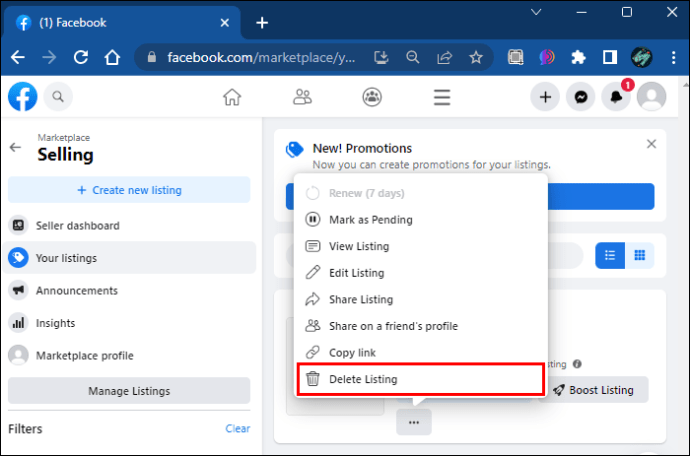
Task: Open the profile account avatar menu
Action: tap(652, 97)
